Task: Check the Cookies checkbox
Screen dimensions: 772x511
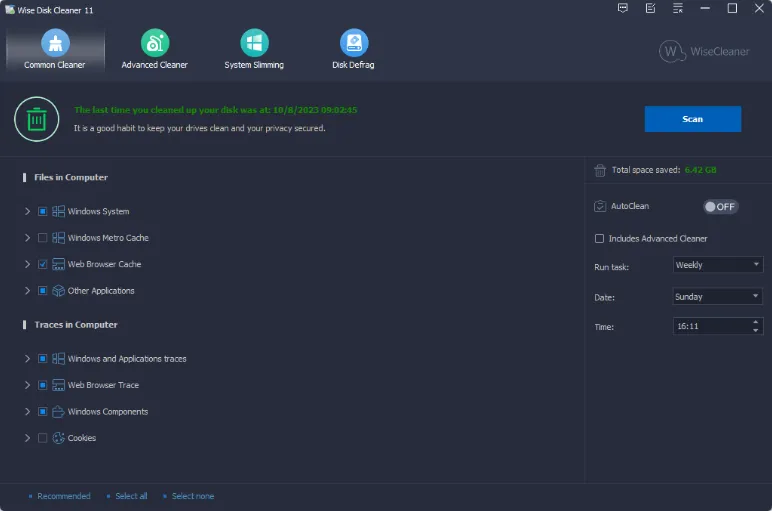Action: coord(42,438)
